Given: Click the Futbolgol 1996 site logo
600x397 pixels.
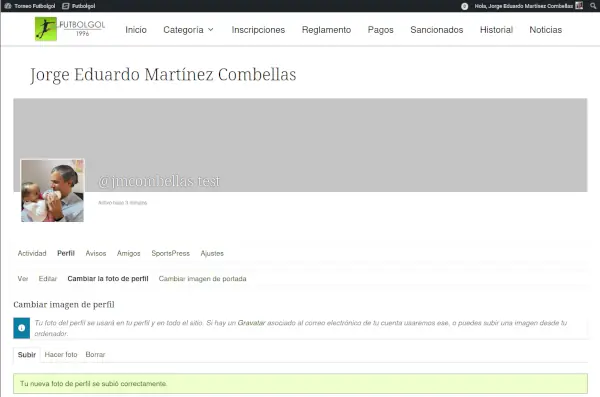Looking at the screenshot, I should 70,29.
